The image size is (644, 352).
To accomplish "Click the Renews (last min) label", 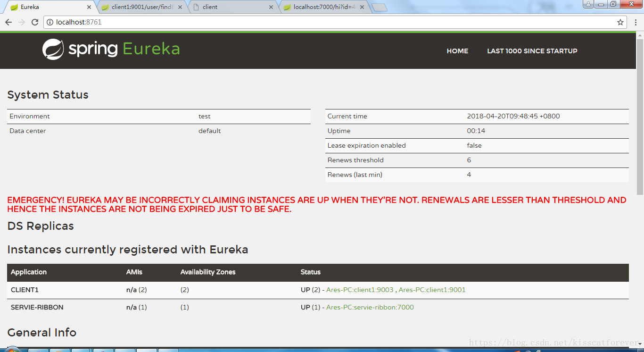I will [x=355, y=175].
